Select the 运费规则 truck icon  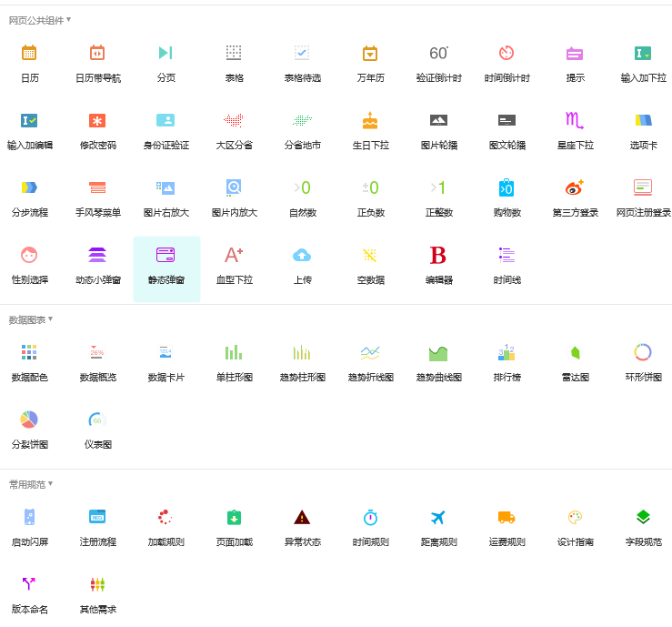[507, 517]
